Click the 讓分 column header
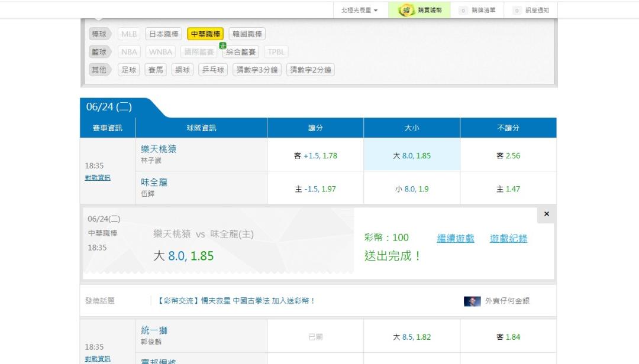The width and height of the screenshot is (639, 364). pyautogui.click(x=315, y=128)
